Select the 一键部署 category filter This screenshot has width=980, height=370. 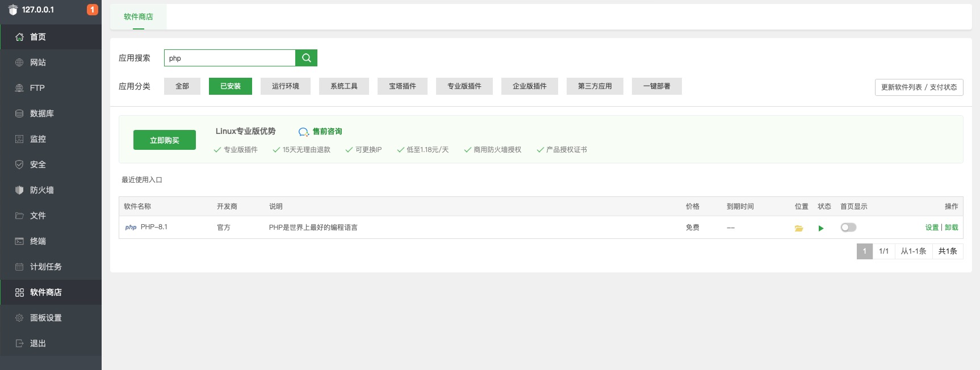[x=657, y=86]
